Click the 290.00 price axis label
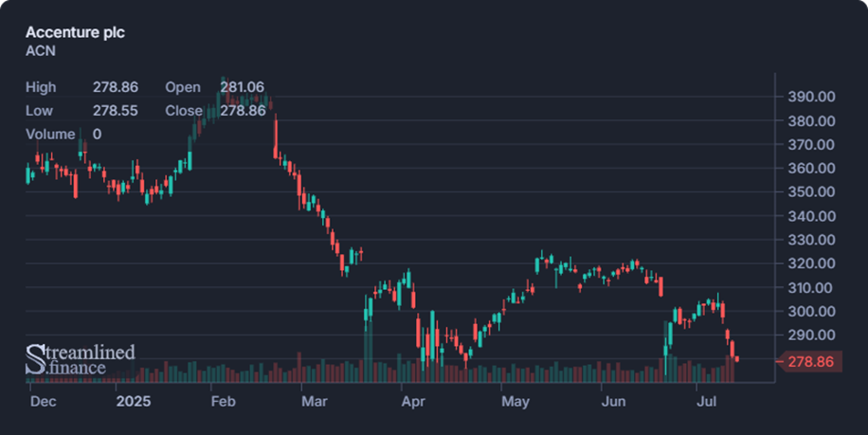 (x=811, y=335)
